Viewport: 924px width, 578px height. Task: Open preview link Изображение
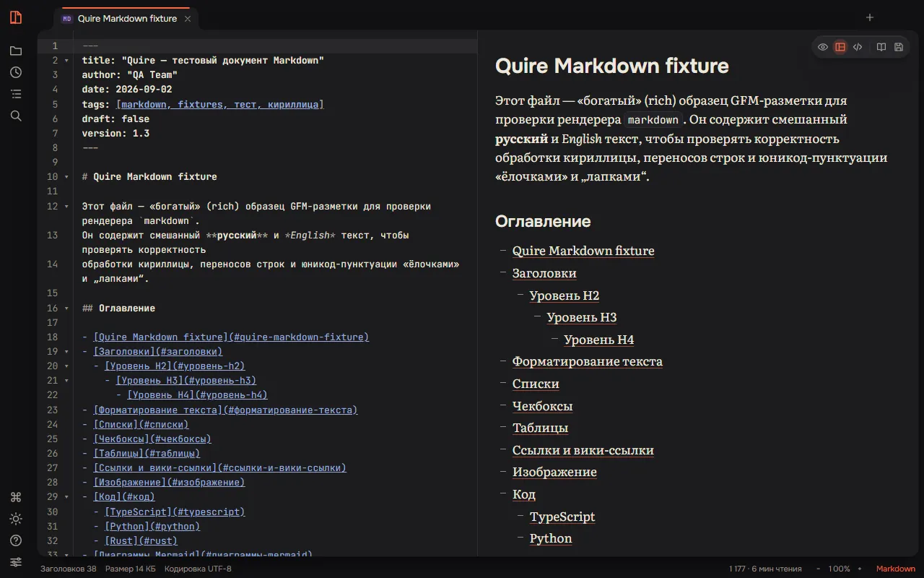pos(554,472)
